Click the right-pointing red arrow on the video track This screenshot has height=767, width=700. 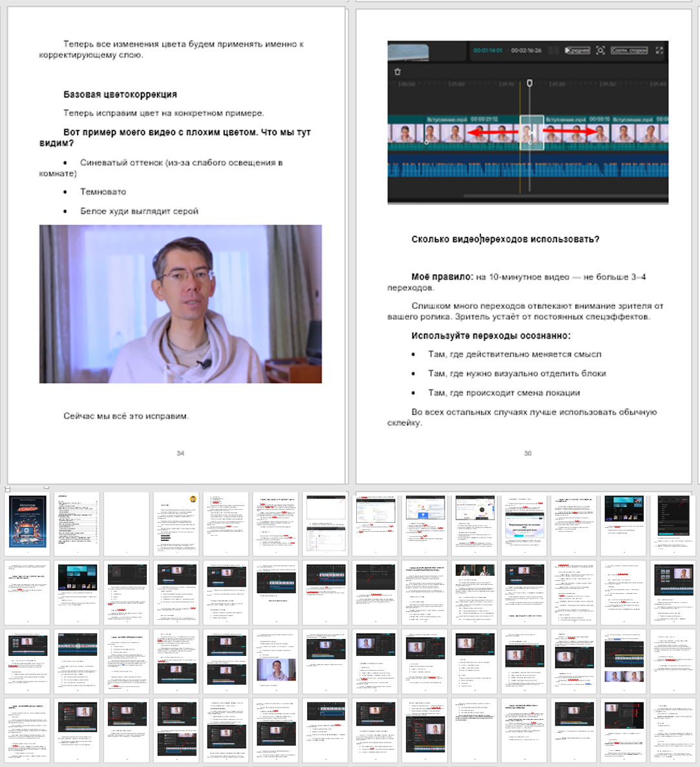569,133
